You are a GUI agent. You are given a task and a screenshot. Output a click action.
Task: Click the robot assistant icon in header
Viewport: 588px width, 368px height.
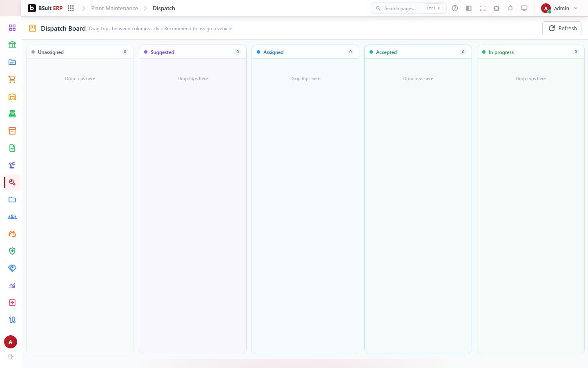click(497, 8)
